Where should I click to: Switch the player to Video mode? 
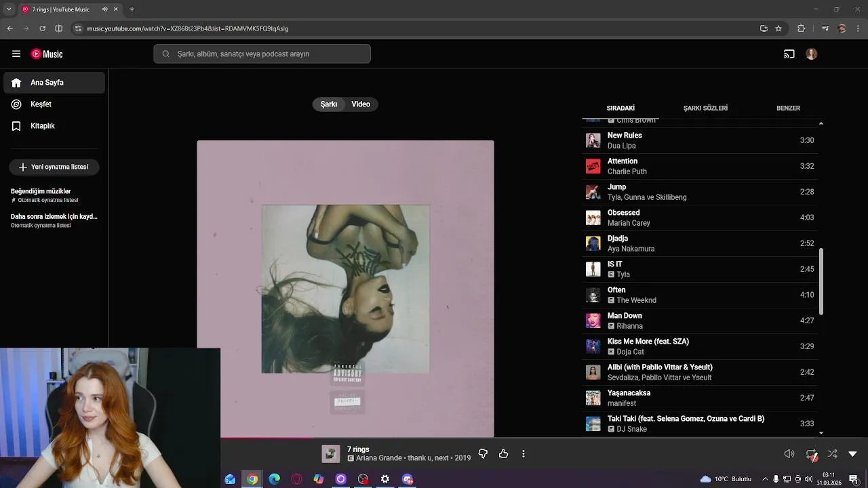tap(361, 104)
